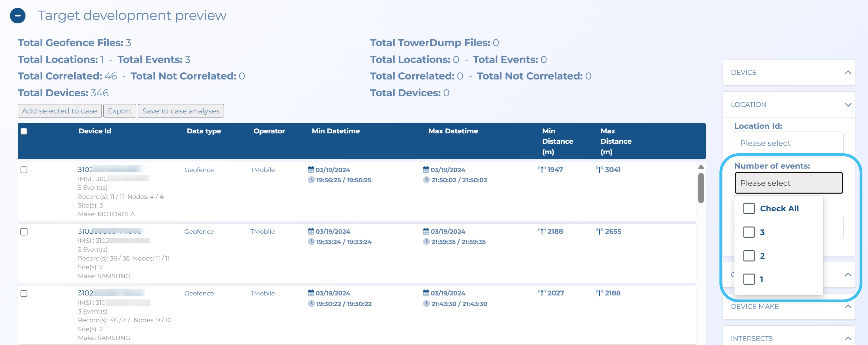Toggle the select-all checkbox in table header
The image size is (868, 345).
click(24, 131)
